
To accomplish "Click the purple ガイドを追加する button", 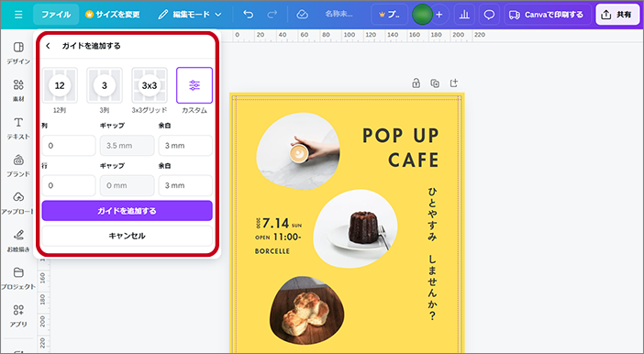I will (127, 211).
